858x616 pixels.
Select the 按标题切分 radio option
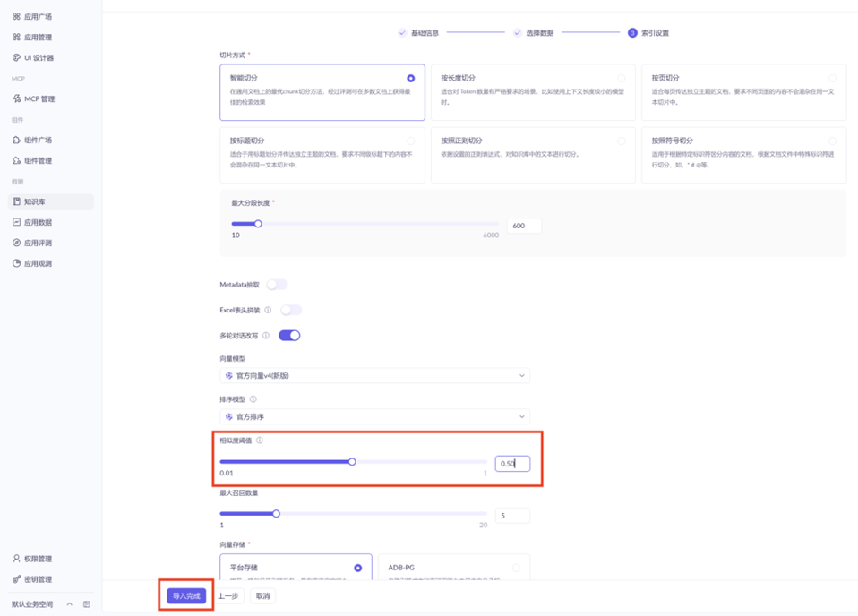tap(410, 141)
